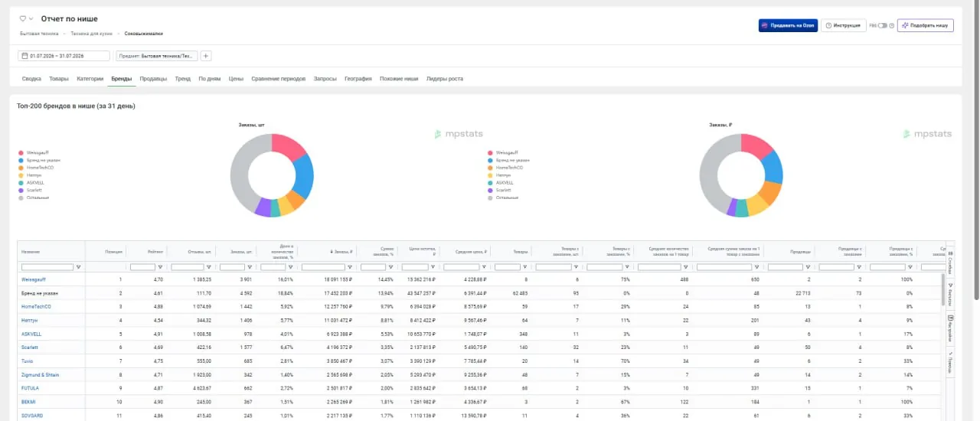Go to Техника для кухни breadcrumb
Viewport: 980px width, 421px height.
(92, 34)
